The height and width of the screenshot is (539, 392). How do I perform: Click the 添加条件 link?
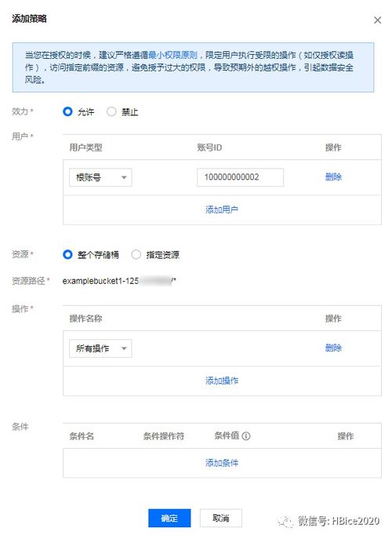tap(222, 463)
